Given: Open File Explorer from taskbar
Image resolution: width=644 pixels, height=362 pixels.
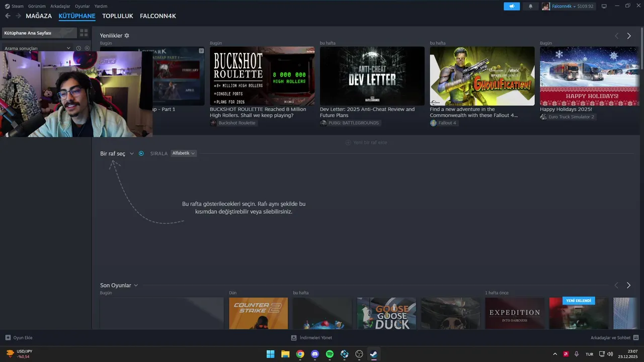Looking at the screenshot, I should (285, 354).
